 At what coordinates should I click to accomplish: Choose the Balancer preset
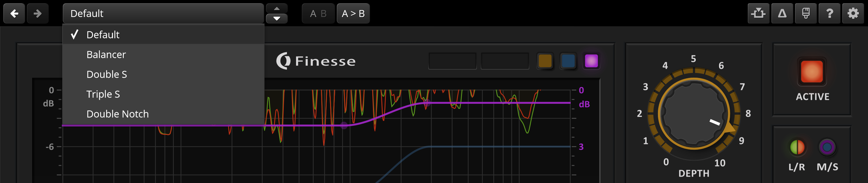click(163, 54)
